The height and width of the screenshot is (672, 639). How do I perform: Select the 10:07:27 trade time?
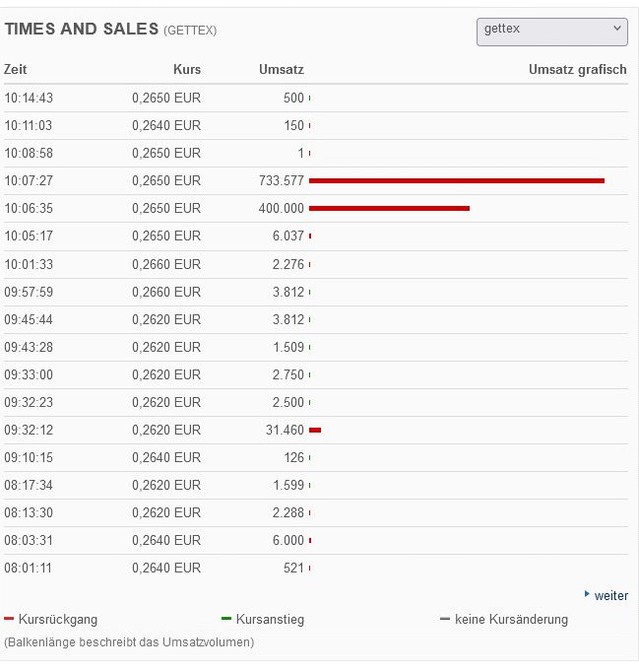pyautogui.click(x=29, y=180)
